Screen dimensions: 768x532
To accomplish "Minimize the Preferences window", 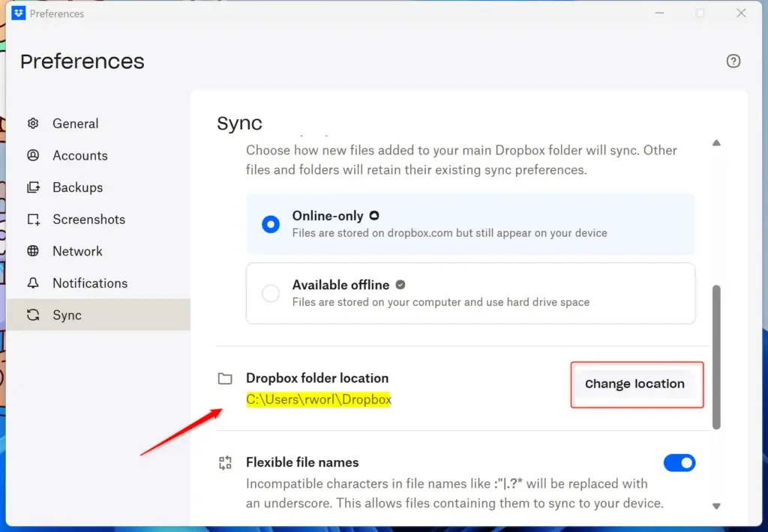I will click(660, 13).
